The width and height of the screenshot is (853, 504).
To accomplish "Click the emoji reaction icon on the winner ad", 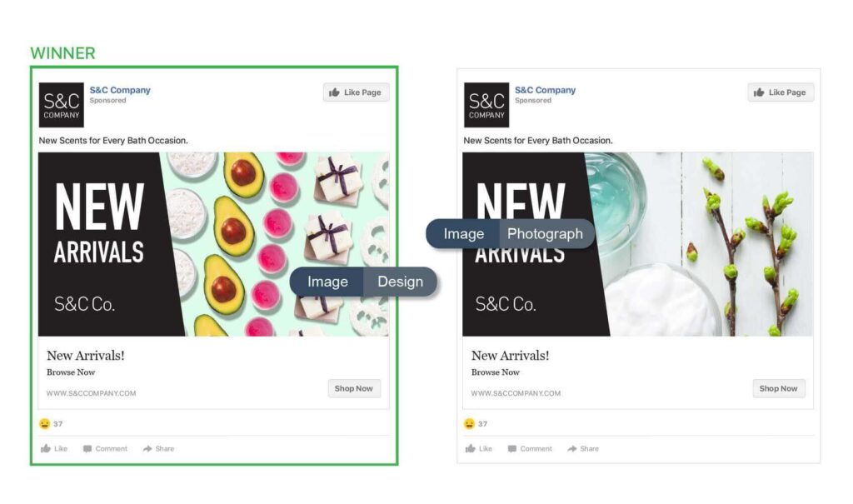I will point(45,423).
